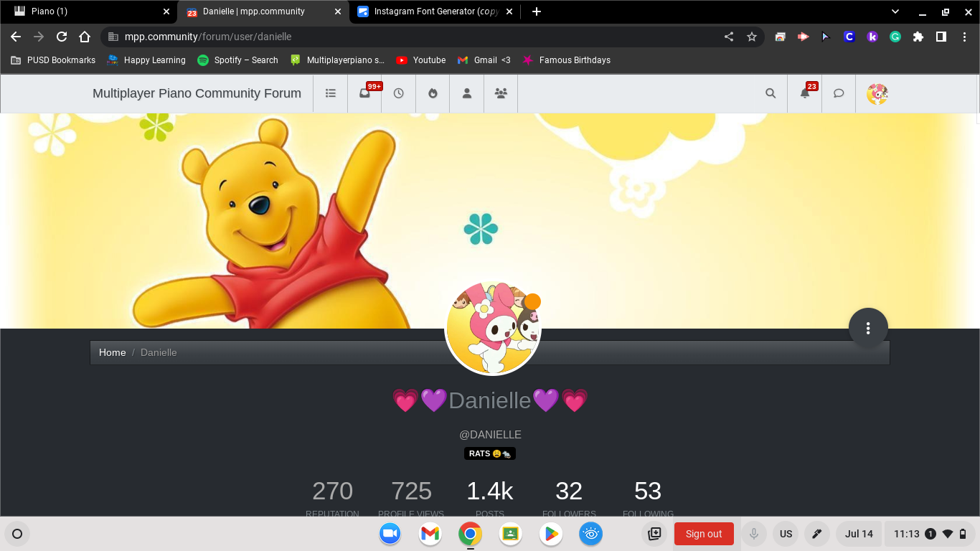Image resolution: width=980 pixels, height=551 pixels.
Task: Toggle the browser side panel
Action: (941, 37)
